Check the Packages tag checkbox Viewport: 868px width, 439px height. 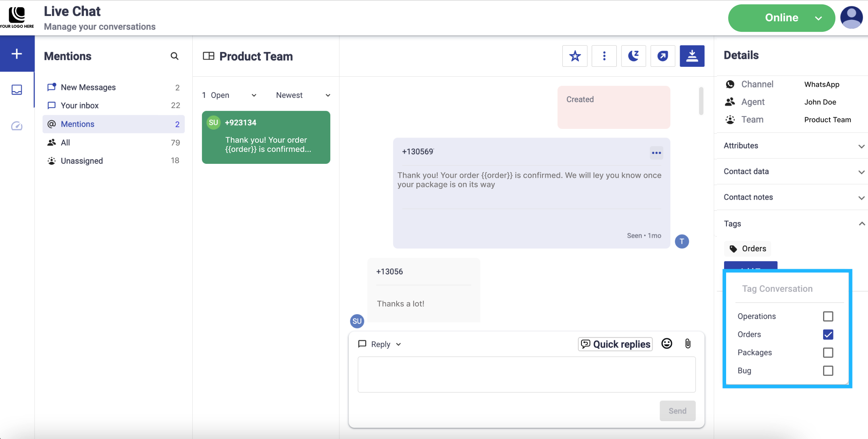(828, 352)
